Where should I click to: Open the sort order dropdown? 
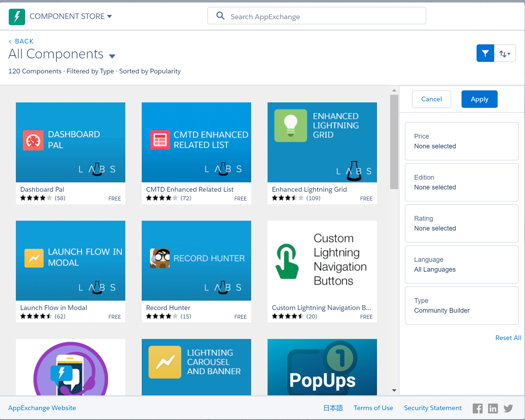[505, 53]
